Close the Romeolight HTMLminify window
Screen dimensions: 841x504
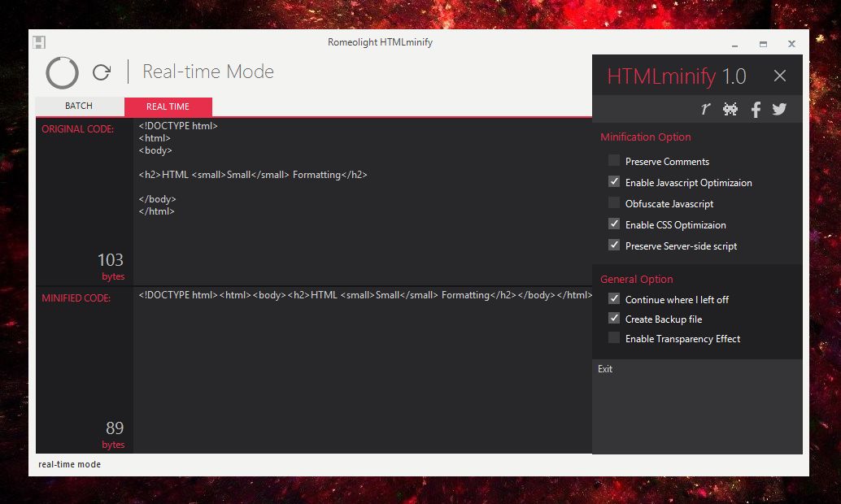[791, 44]
